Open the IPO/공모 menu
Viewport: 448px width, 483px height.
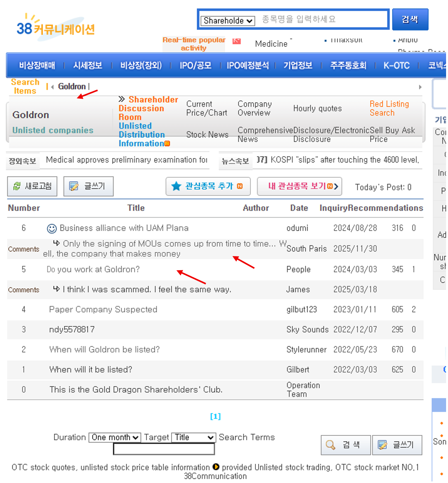195,66
